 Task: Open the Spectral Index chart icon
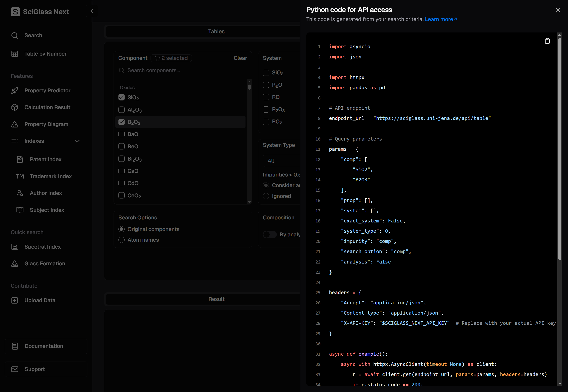coord(15,247)
